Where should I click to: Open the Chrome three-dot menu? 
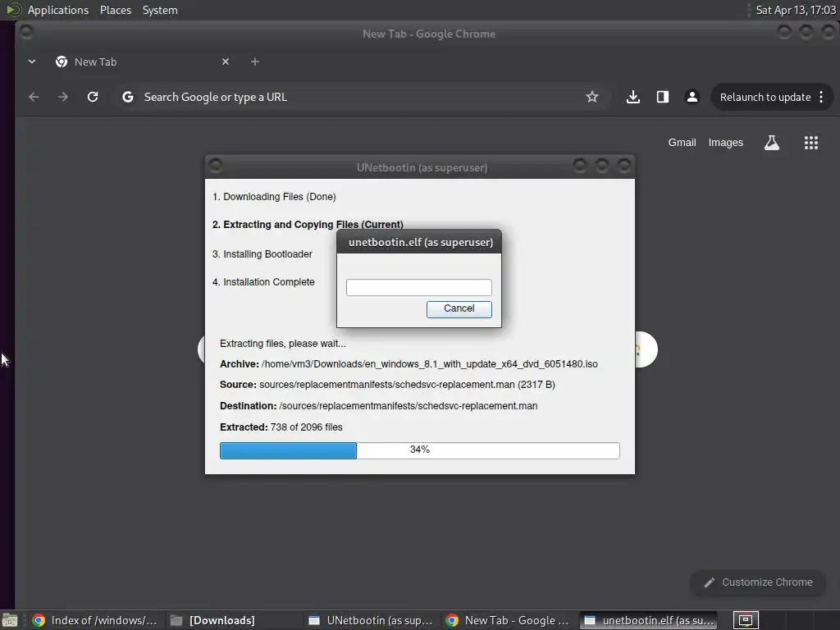point(821,97)
